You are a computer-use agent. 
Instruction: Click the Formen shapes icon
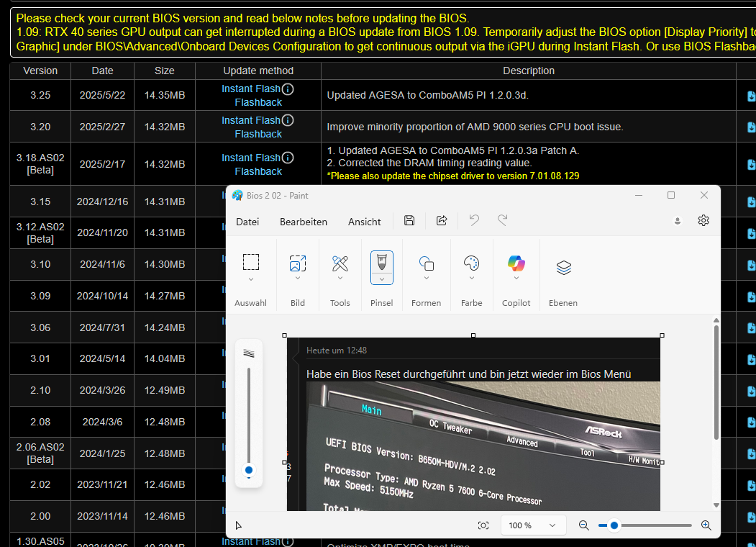427,264
